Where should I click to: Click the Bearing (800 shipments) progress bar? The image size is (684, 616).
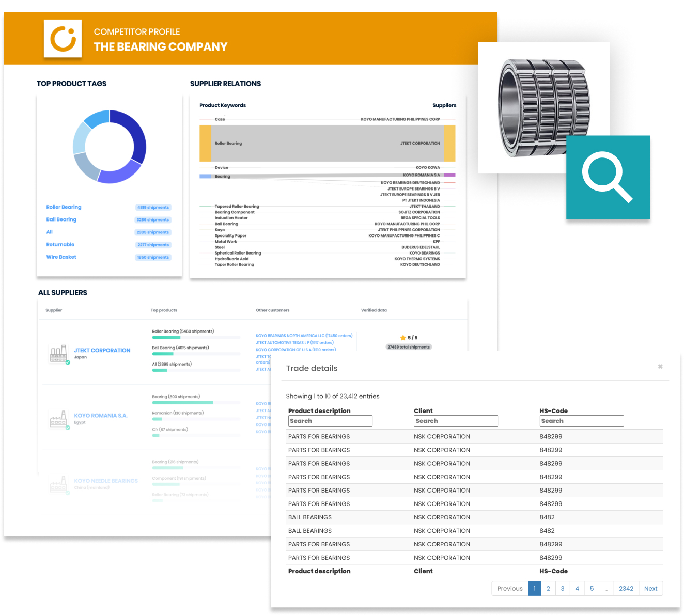[196, 402]
